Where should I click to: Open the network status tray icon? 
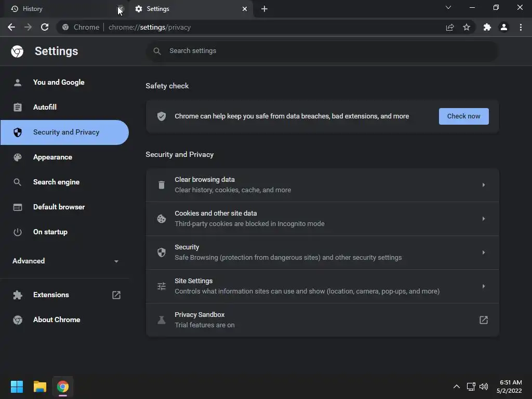click(471, 387)
